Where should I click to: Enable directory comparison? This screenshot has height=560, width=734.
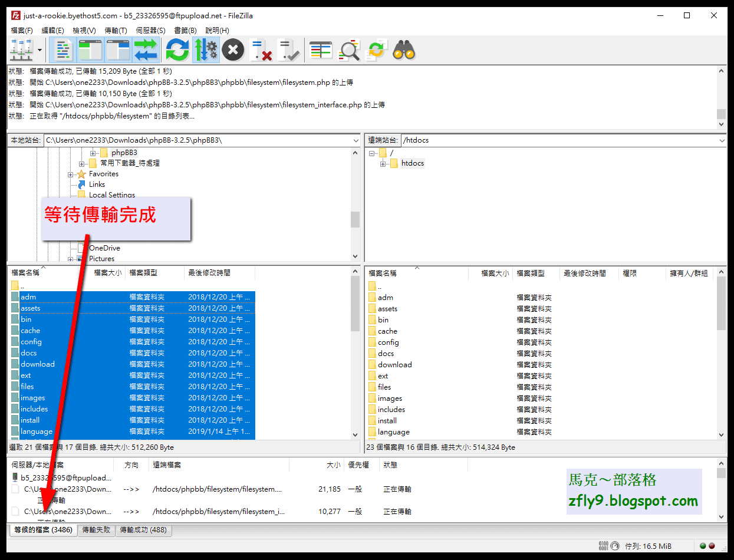[349, 50]
